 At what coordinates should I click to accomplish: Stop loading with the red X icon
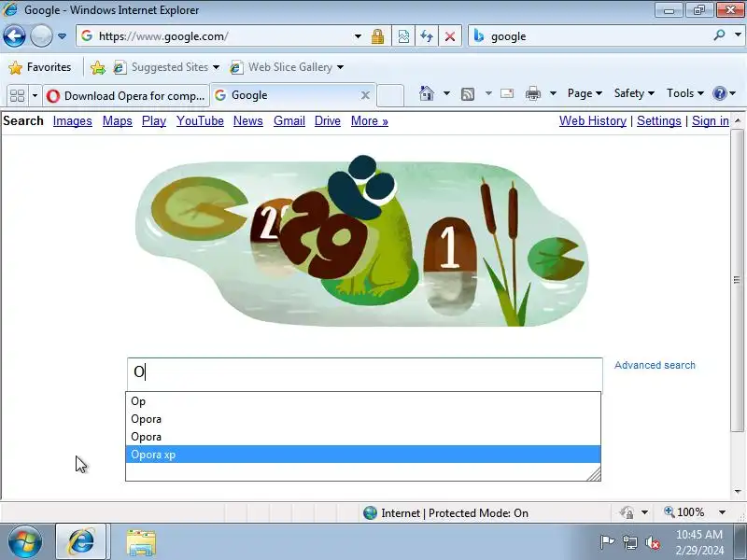[450, 36]
